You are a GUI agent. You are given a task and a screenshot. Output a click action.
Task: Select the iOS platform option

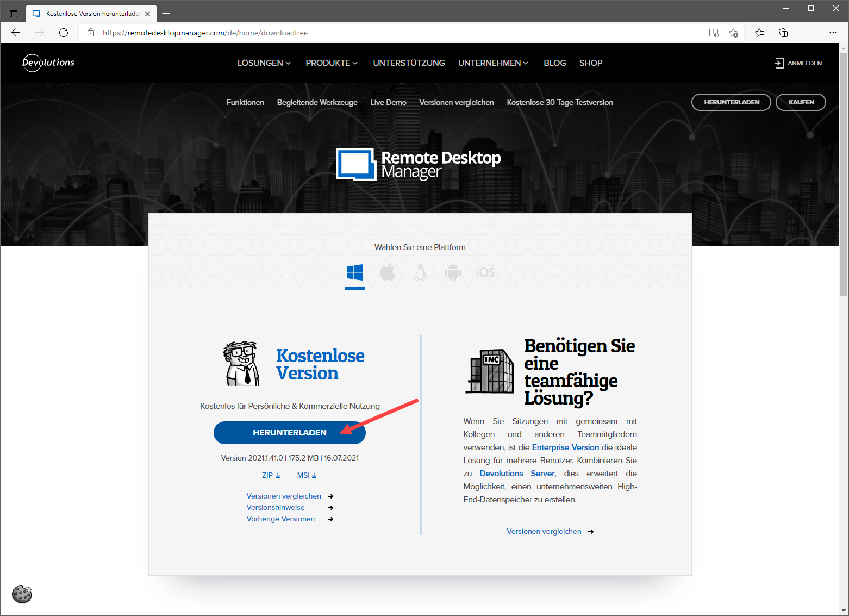(x=485, y=272)
